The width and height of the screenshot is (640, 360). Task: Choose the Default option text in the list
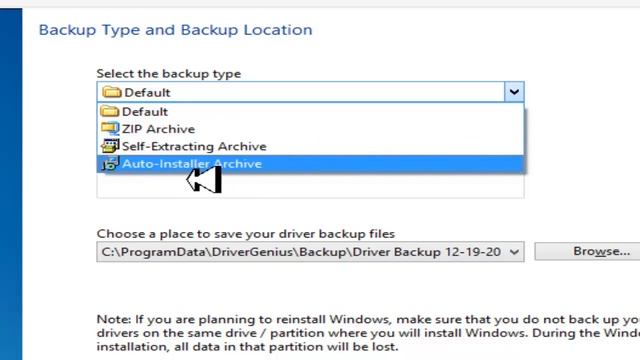pyautogui.click(x=145, y=111)
